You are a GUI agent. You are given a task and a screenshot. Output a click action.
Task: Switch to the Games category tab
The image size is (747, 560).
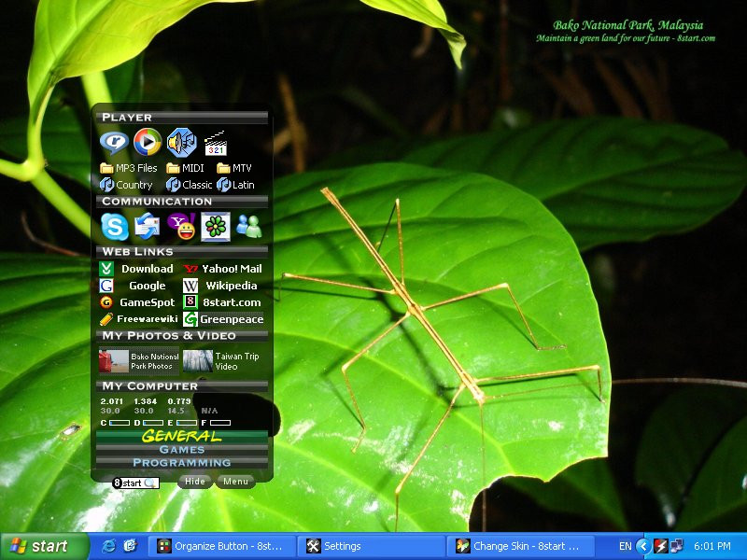181,450
